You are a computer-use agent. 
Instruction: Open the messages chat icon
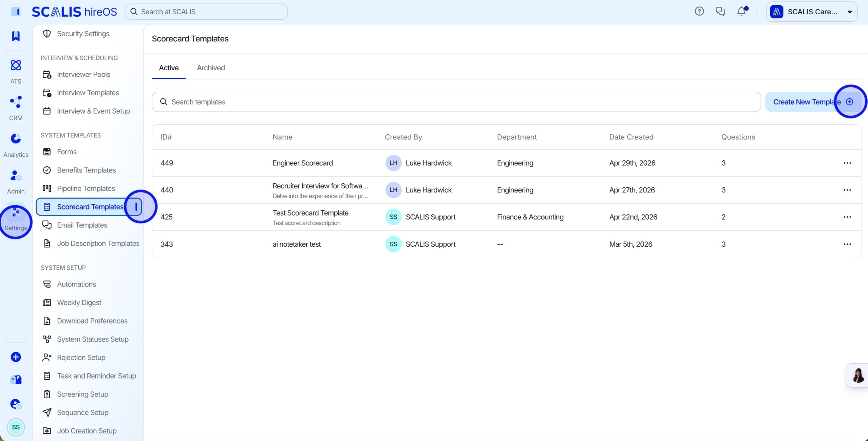click(x=720, y=12)
